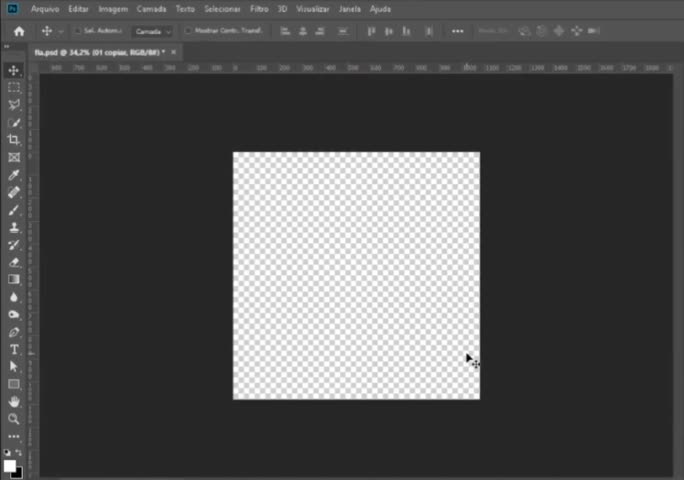Open the Camada auto-select dropdown

click(x=153, y=31)
